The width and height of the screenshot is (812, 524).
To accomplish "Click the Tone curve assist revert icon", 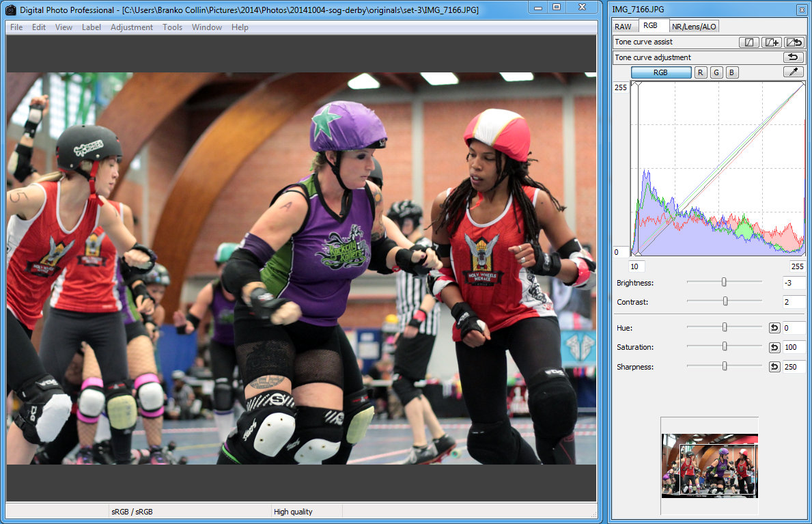I will click(793, 42).
